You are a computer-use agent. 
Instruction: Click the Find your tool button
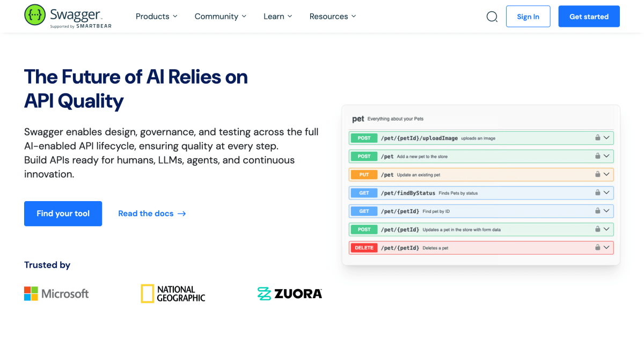coord(63,213)
